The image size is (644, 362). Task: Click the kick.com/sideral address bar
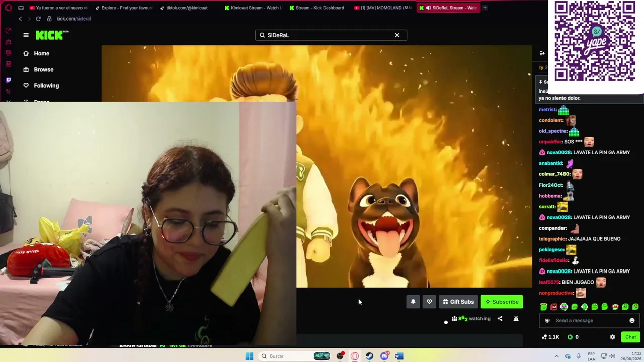click(73, 19)
